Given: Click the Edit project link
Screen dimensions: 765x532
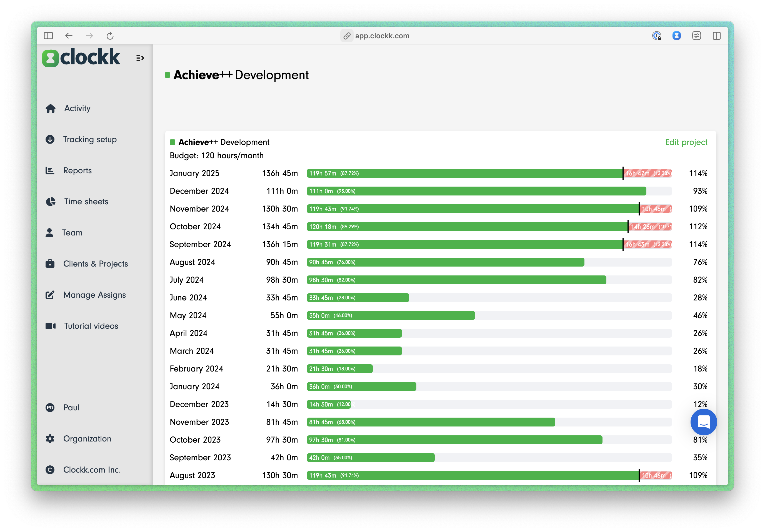Looking at the screenshot, I should coord(686,142).
